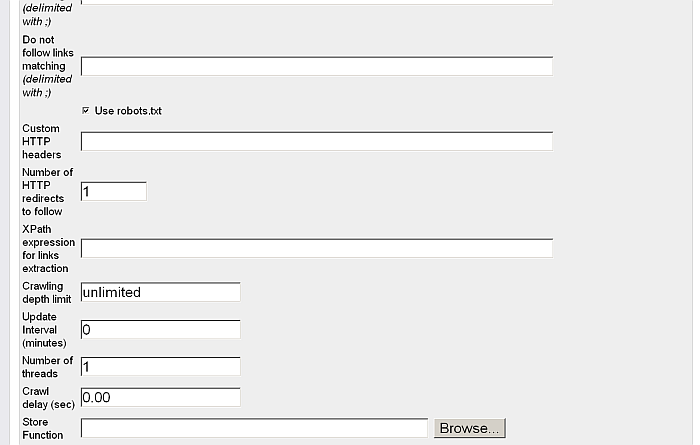Select the Crawling depth limit field showing unlimited
Image resolution: width=700 pixels, height=445 pixels.
[161, 292]
